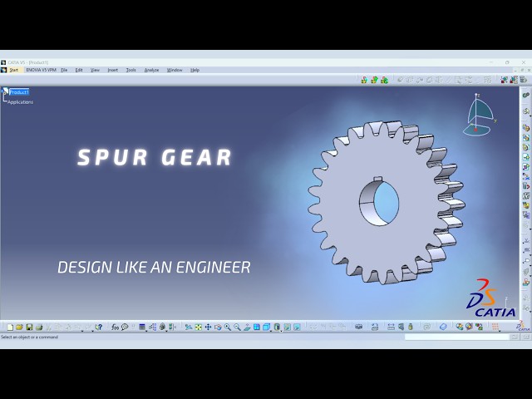Click the Fit All In icon
This screenshot has width=532, height=399.
[x=199, y=327]
